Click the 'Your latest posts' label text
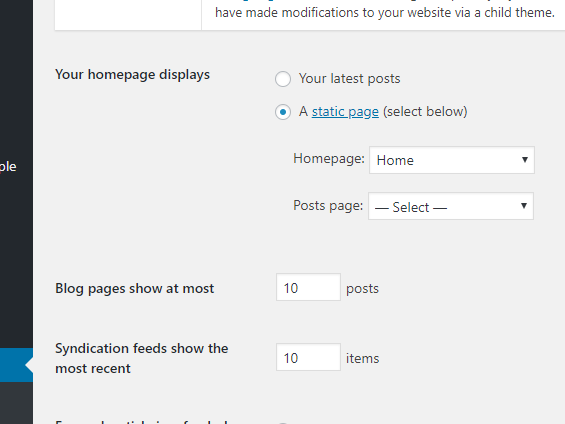 pyautogui.click(x=349, y=79)
